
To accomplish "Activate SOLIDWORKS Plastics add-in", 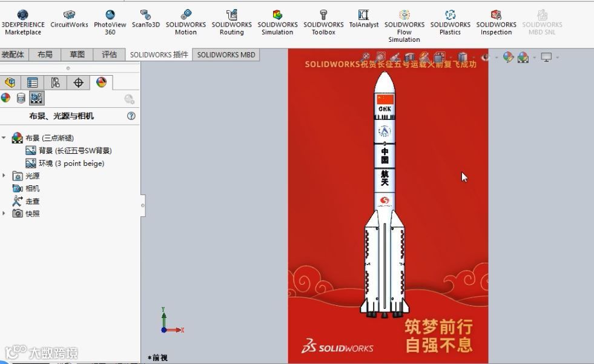I will [x=450, y=22].
